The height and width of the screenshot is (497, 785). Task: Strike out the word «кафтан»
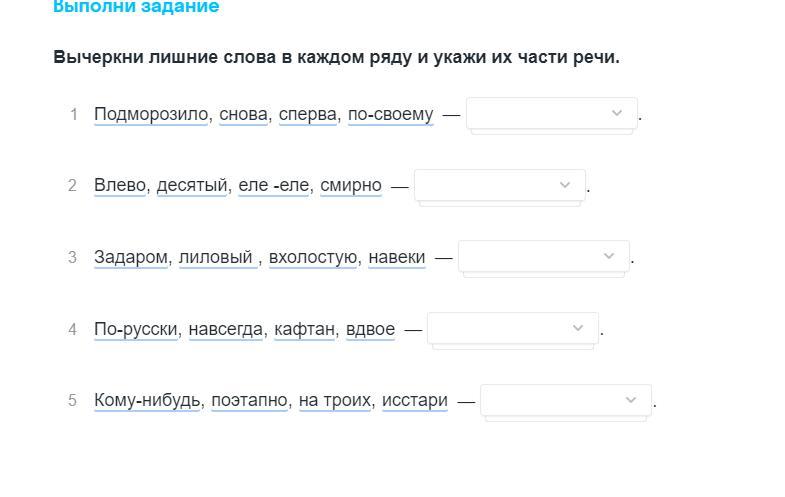(x=305, y=329)
